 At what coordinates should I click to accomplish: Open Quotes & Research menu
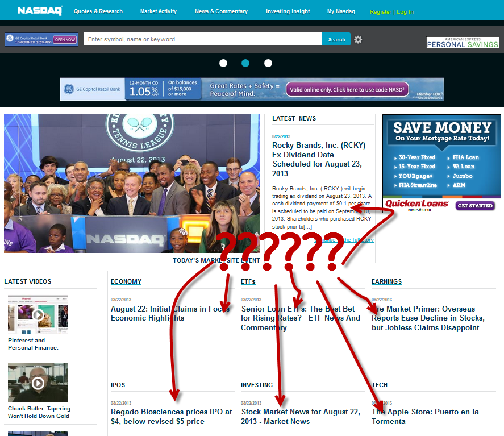coord(98,11)
